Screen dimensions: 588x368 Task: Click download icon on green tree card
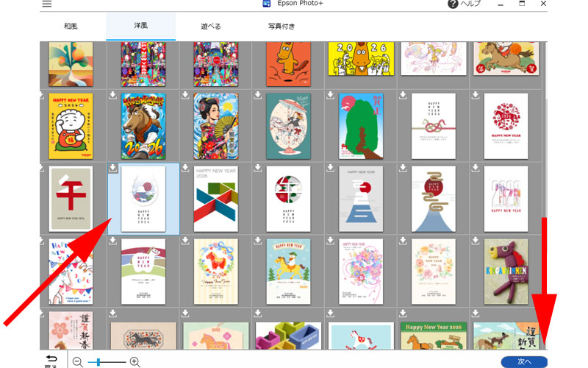(x=331, y=95)
